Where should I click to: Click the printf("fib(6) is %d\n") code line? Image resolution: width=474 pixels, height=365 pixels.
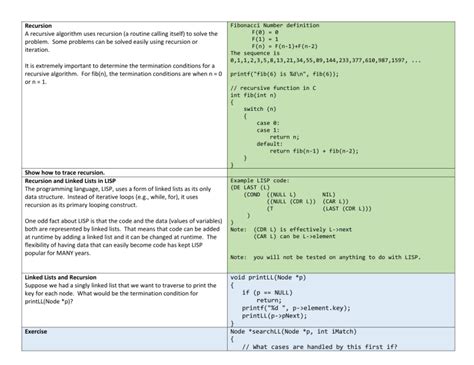click(284, 74)
